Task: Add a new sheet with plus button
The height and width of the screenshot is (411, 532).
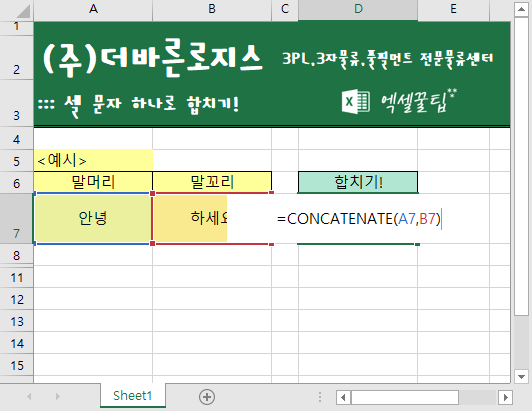Action: (207, 397)
